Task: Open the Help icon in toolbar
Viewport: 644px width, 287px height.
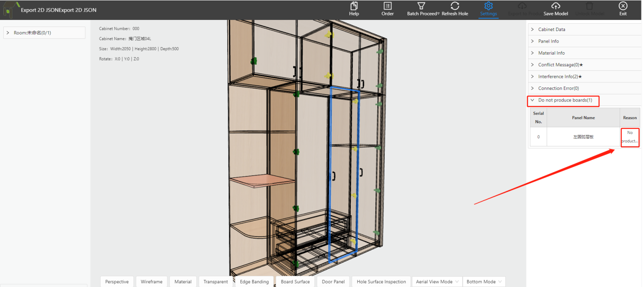Action: 354,6
